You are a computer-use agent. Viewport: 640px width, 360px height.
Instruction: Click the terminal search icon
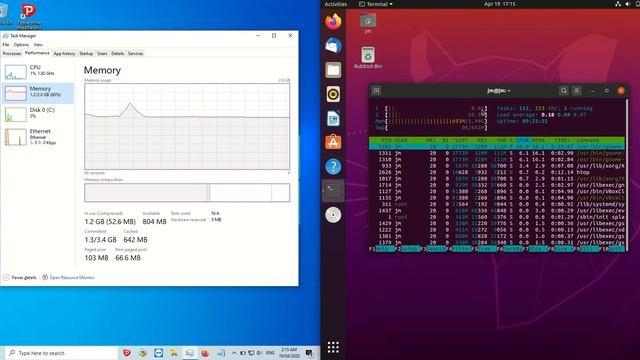(564, 91)
